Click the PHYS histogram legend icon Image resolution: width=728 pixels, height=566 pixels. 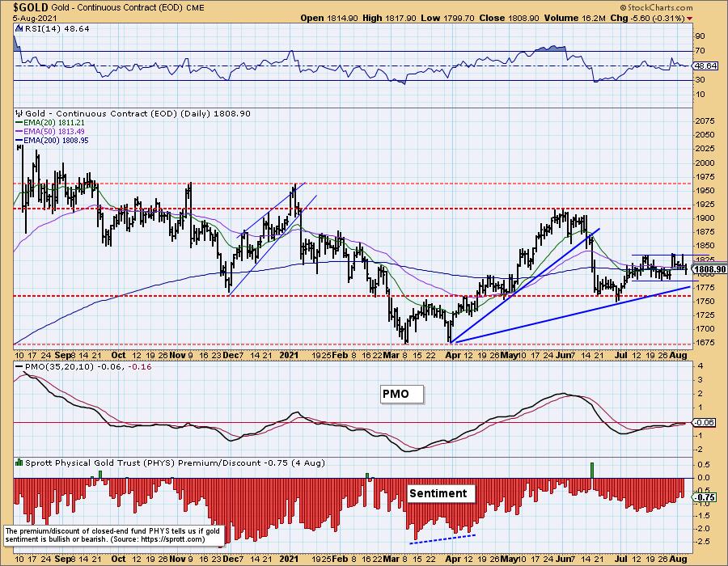click(19, 463)
